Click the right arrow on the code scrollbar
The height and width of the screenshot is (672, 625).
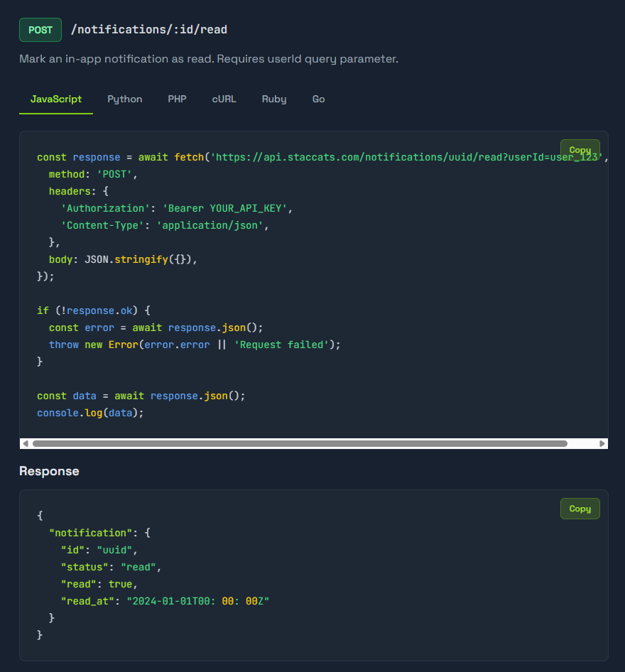coord(602,443)
